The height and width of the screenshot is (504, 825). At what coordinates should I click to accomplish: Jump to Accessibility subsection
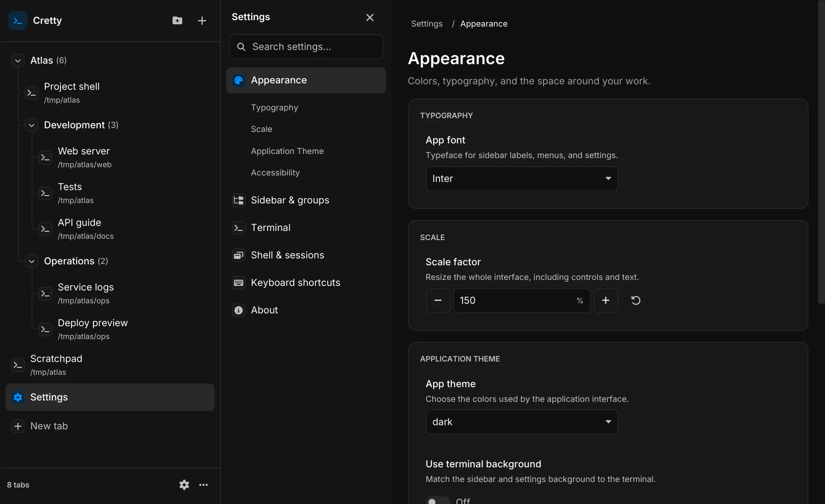coord(275,173)
